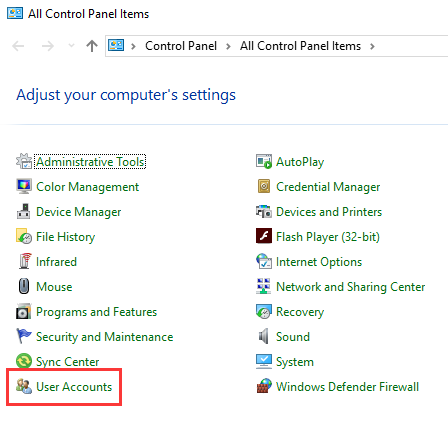Expand the chevron after All Control Panel Items
Viewport: 448px width, 423px height.
(x=372, y=46)
